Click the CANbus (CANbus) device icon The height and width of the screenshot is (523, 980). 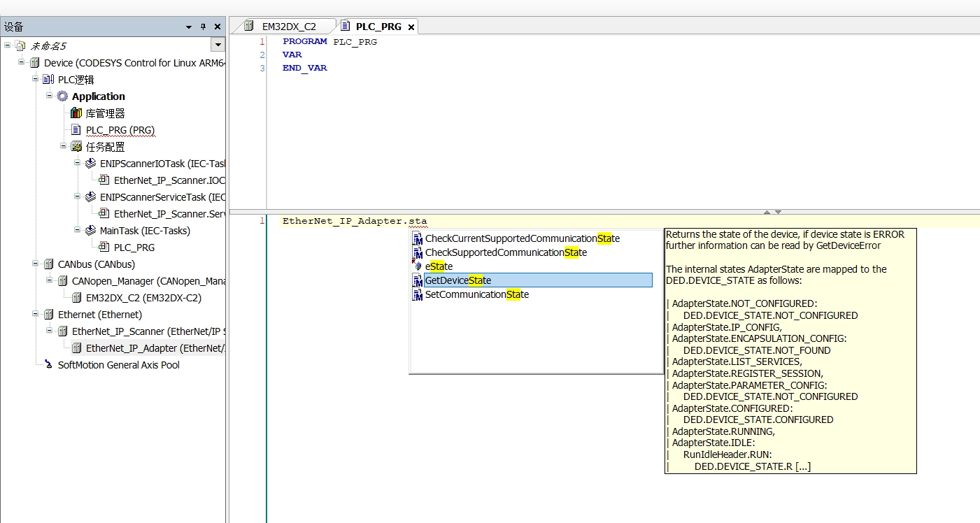48,264
